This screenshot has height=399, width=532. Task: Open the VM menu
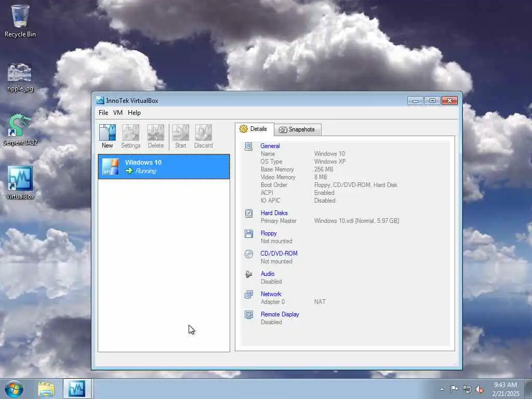118,113
